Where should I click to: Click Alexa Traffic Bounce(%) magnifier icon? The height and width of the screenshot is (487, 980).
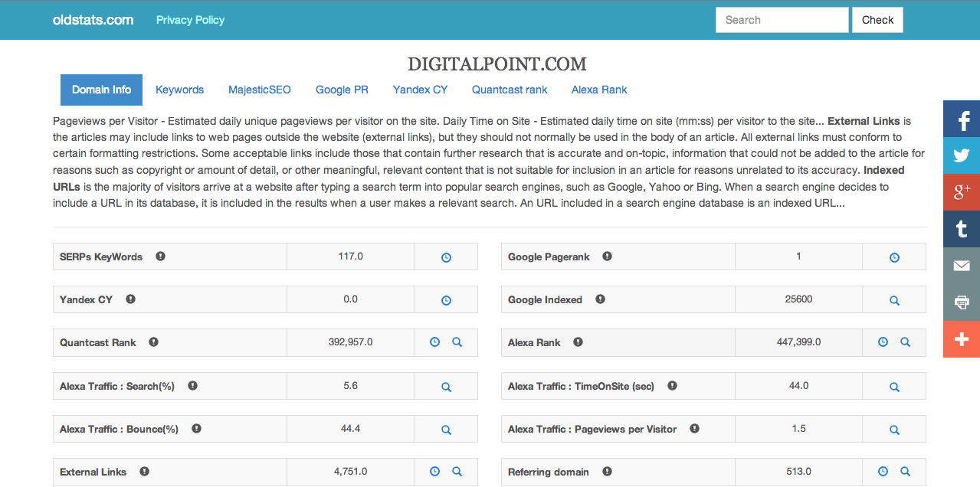[446, 430]
